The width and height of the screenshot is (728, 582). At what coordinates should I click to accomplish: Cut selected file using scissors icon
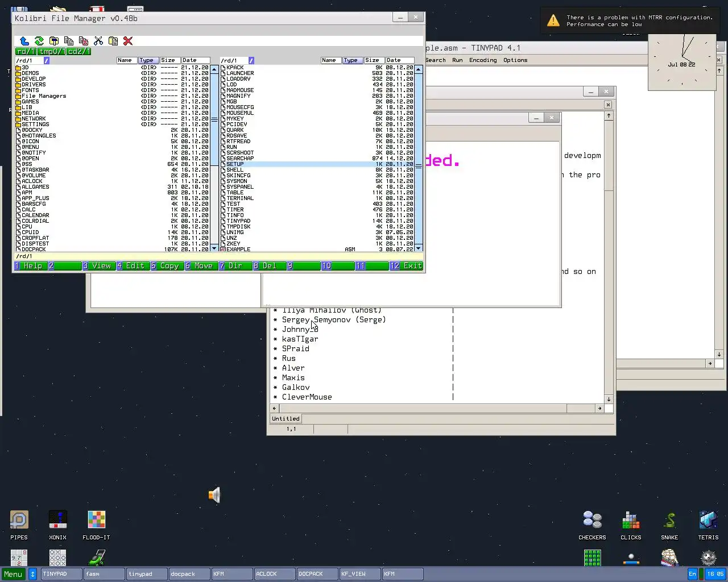(98, 41)
